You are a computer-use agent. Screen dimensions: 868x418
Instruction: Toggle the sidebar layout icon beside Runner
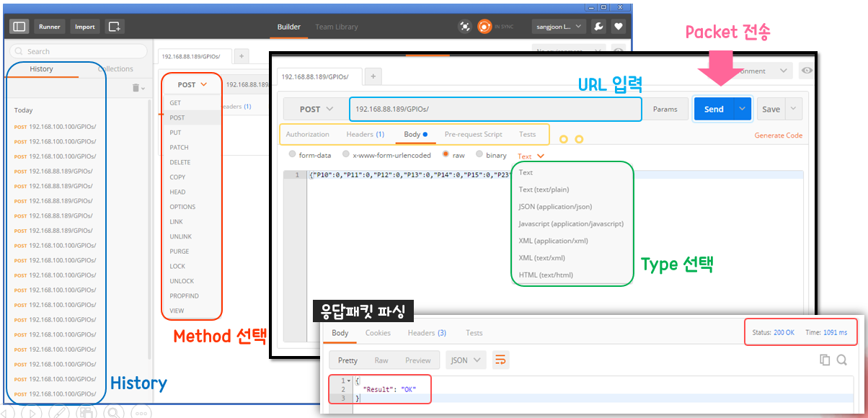pyautogui.click(x=19, y=27)
